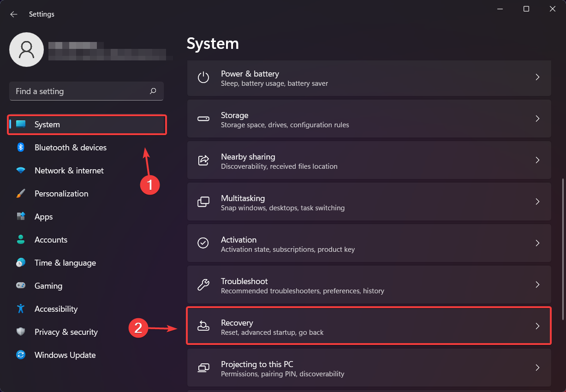Click the Bluetooth & devices icon
The image size is (566, 392).
(x=21, y=148)
